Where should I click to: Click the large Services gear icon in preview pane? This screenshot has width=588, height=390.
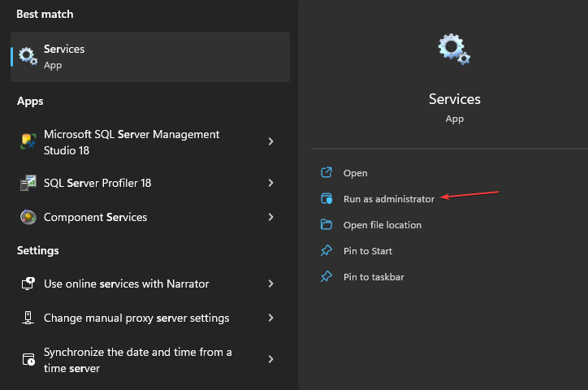coord(454,49)
